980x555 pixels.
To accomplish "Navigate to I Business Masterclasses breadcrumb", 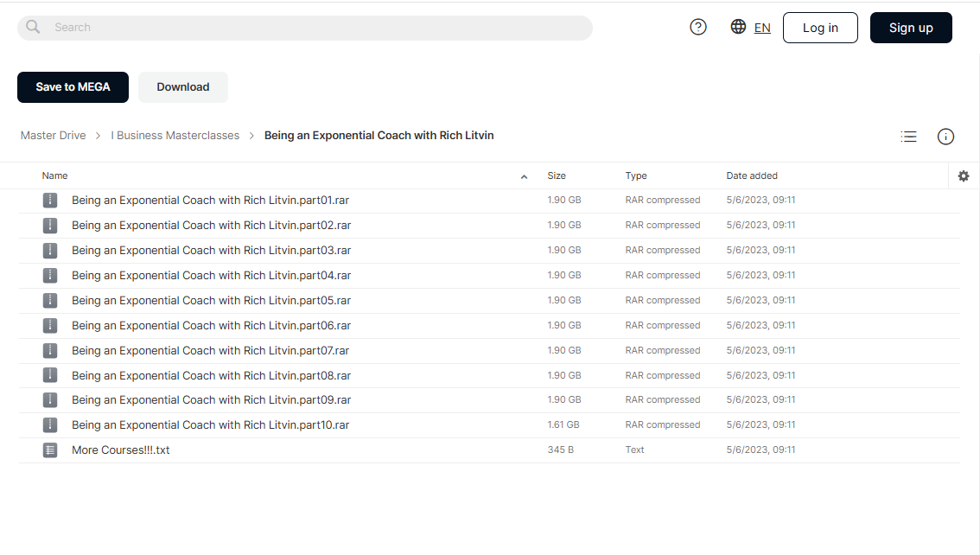I will click(175, 136).
